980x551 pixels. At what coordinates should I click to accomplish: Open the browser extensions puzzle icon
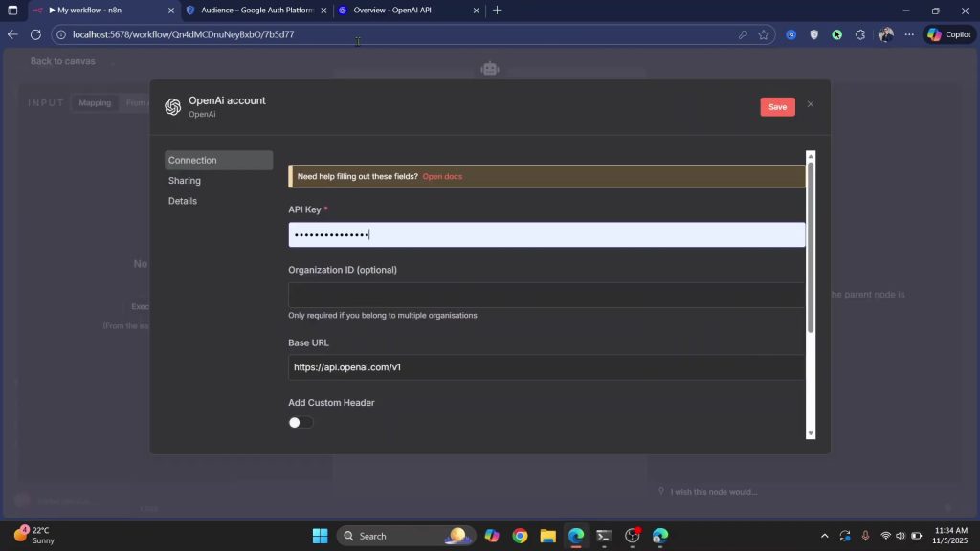point(859,34)
